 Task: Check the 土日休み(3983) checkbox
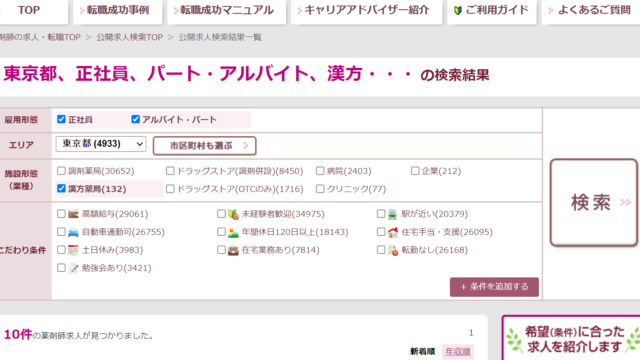tap(61, 249)
